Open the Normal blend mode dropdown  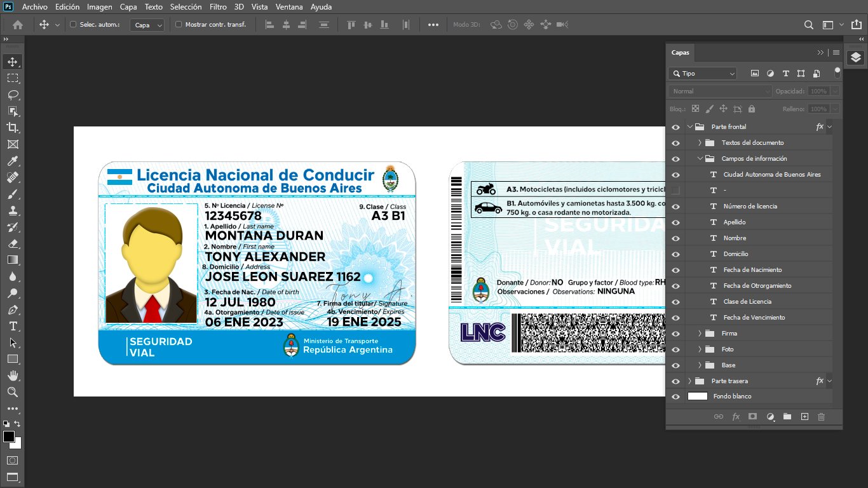(x=720, y=91)
